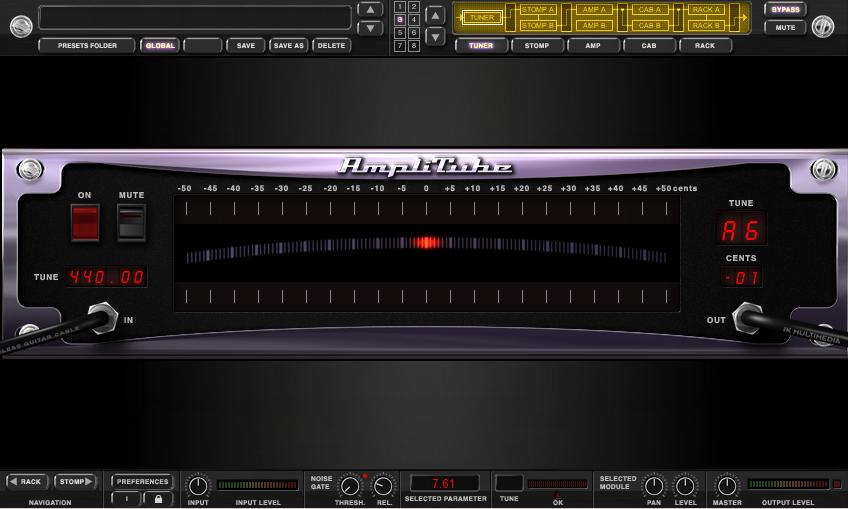
Task: Navigate to next STOMP with right arrow
Action: tap(75, 481)
